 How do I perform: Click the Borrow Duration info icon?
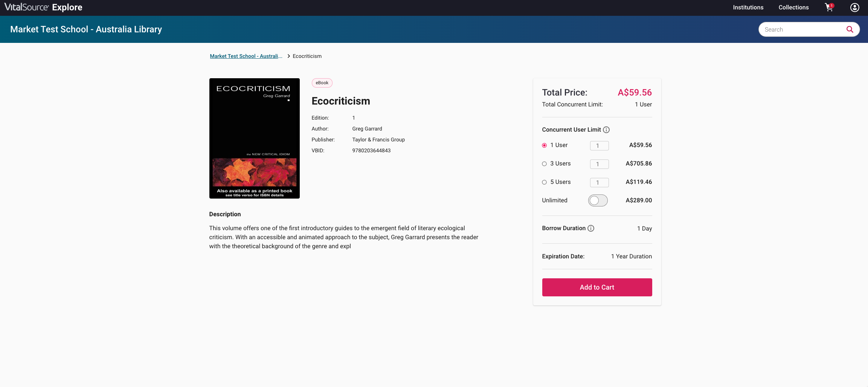coord(591,228)
